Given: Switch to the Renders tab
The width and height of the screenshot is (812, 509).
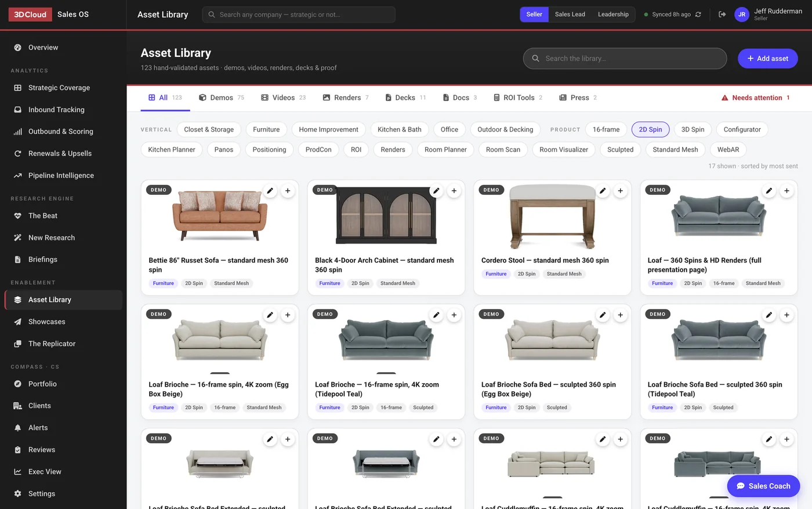Looking at the screenshot, I should [x=346, y=98].
